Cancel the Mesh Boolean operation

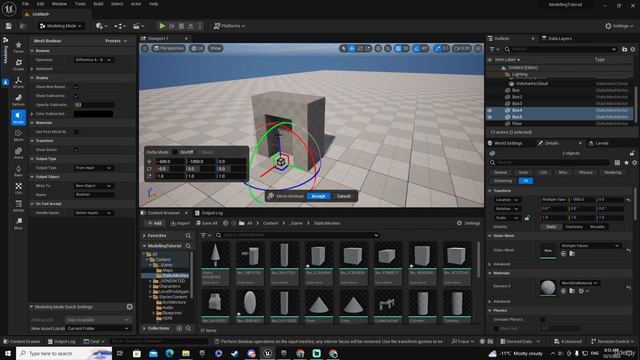pyautogui.click(x=344, y=196)
